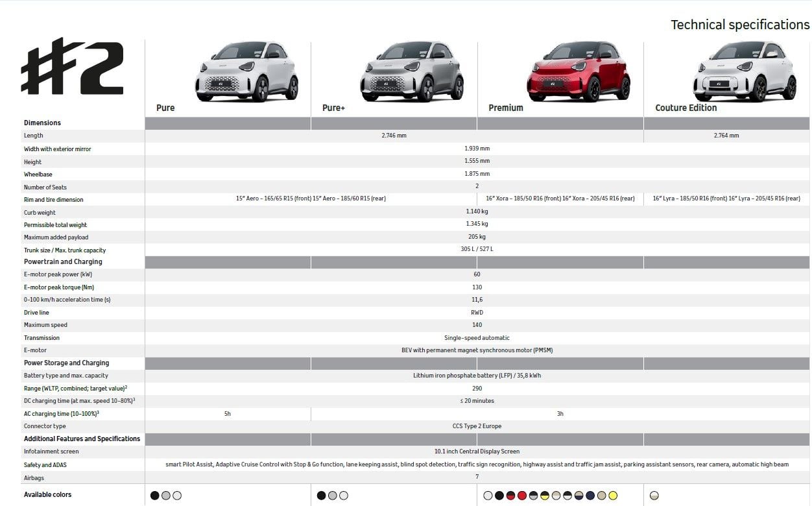Select the solid yellow Premium color swatch

pyautogui.click(x=613, y=496)
